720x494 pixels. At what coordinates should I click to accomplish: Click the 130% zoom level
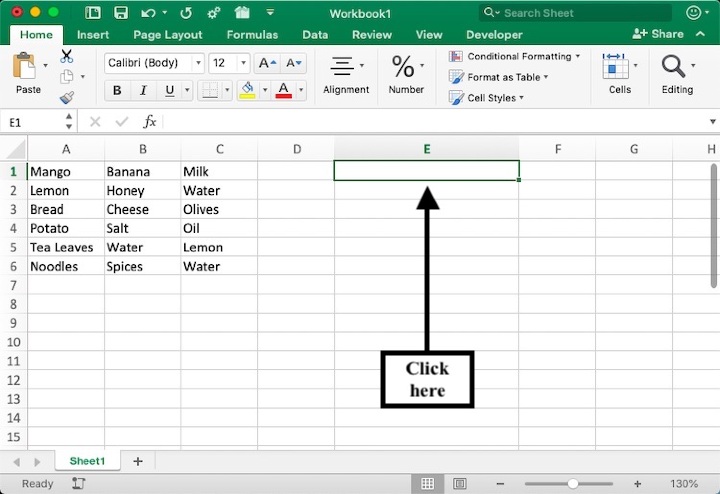click(x=684, y=483)
